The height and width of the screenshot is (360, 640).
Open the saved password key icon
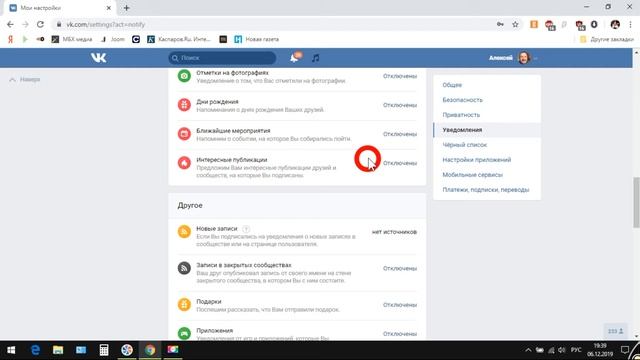tap(500, 24)
